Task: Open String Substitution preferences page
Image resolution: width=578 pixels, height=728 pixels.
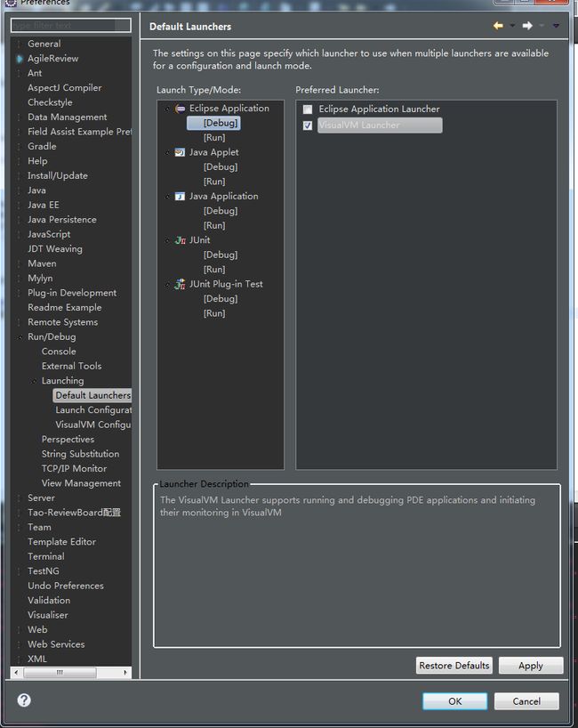Action: click(80, 454)
